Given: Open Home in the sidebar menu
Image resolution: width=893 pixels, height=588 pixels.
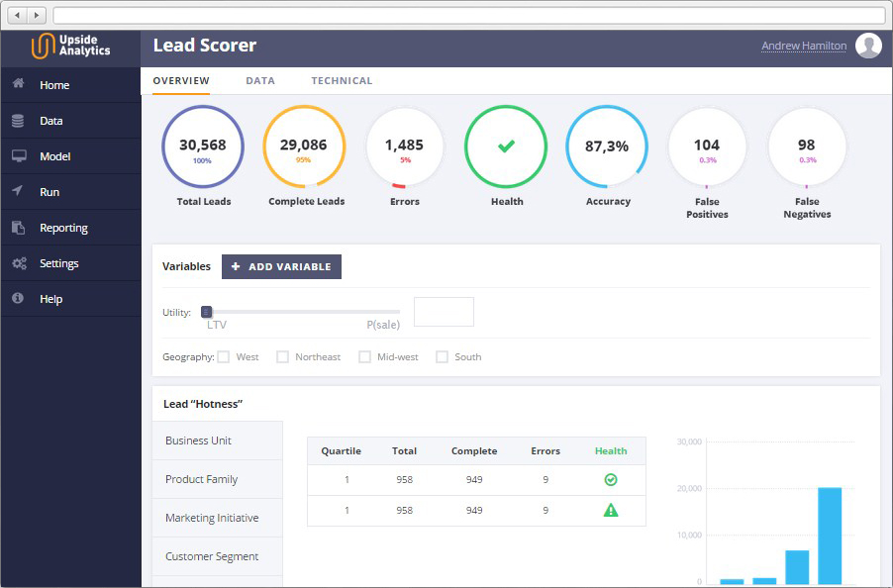Looking at the screenshot, I should 70,85.
